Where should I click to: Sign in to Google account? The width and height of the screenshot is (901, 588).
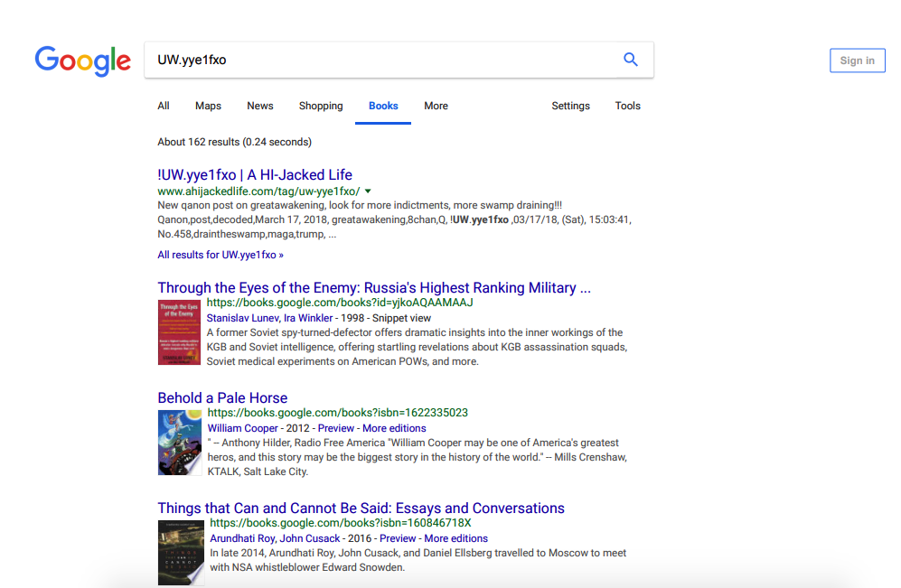(x=857, y=61)
